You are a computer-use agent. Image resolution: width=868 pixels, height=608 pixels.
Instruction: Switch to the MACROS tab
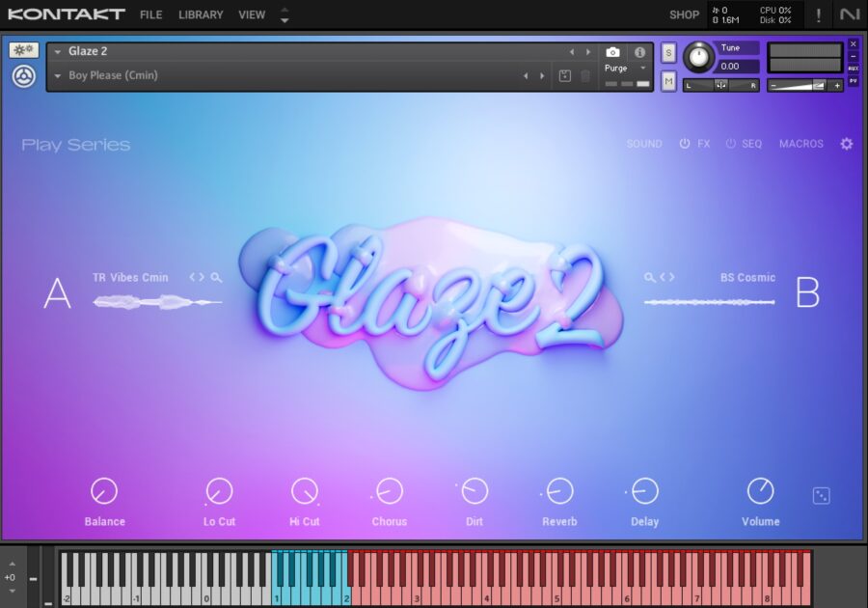click(801, 144)
